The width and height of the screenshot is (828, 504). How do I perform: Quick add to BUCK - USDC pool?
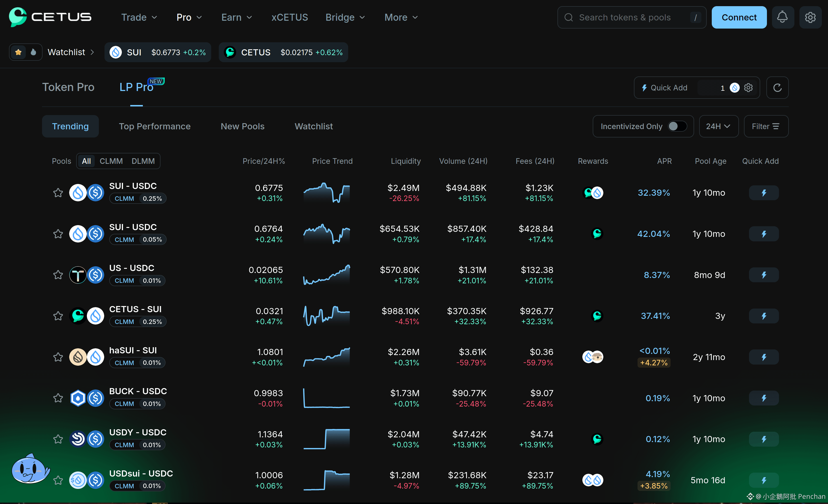click(764, 398)
